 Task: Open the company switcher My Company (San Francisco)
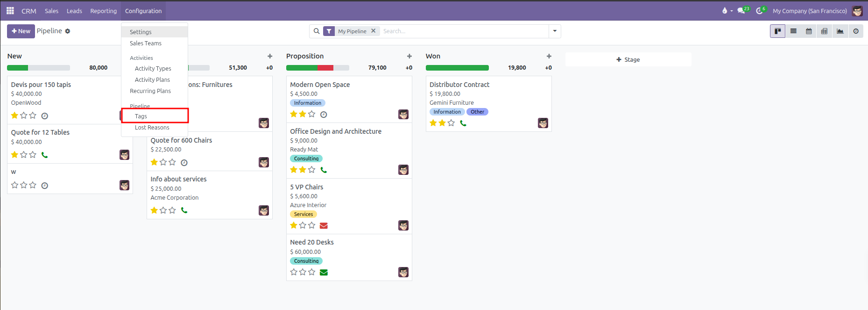pos(810,11)
